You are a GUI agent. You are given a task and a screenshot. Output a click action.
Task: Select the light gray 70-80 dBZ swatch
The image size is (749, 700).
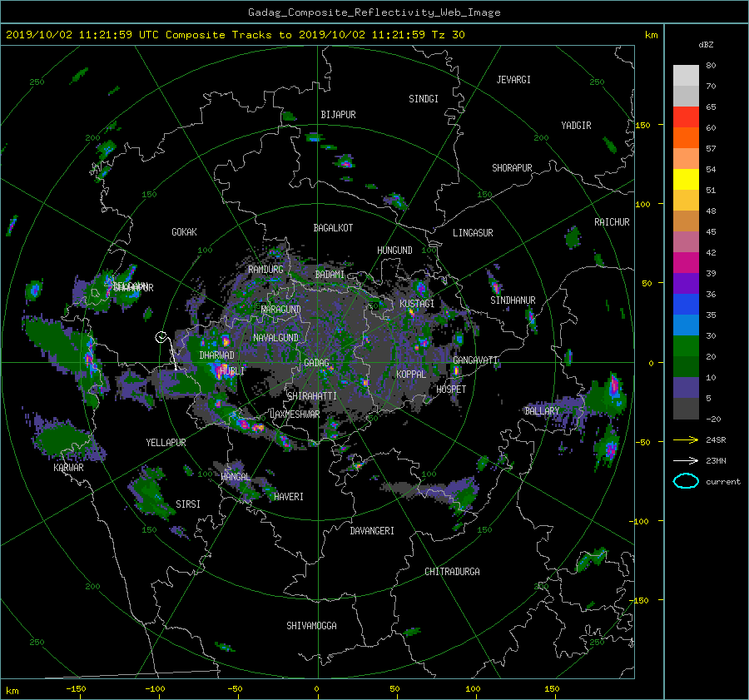click(x=686, y=76)
